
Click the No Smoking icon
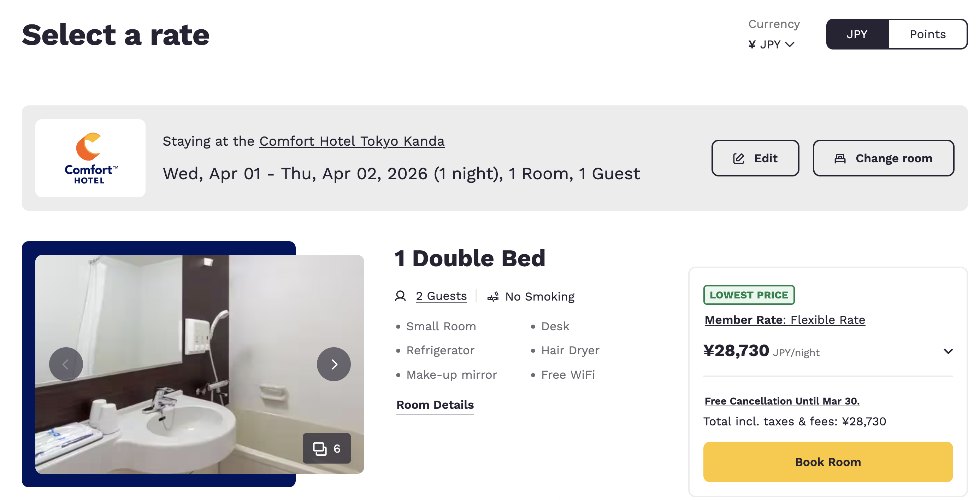point(493,296)
